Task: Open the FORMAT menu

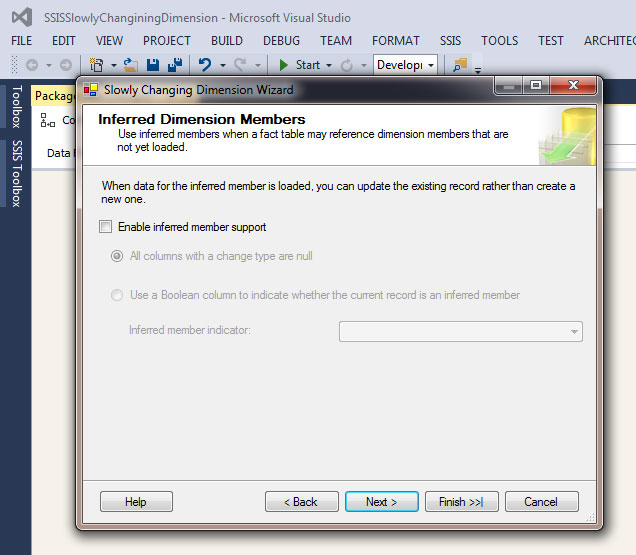Action: pyautogui.click(x=396, y=41)
